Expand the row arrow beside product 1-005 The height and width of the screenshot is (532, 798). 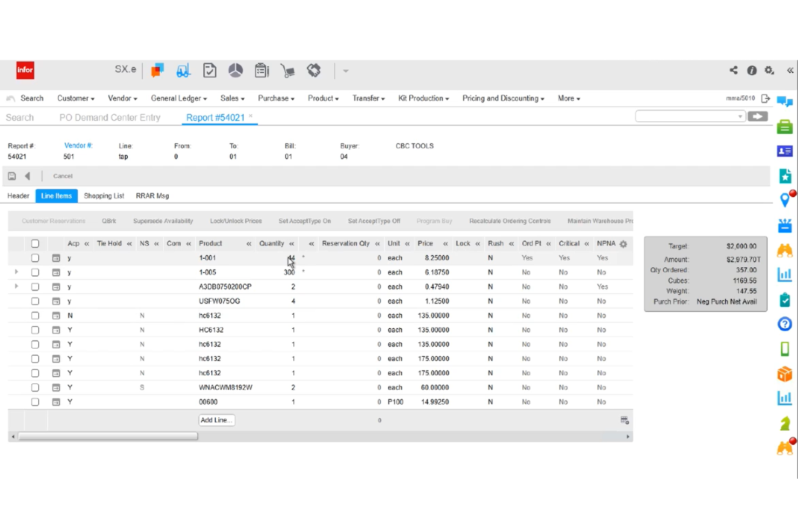pos(16,272)
